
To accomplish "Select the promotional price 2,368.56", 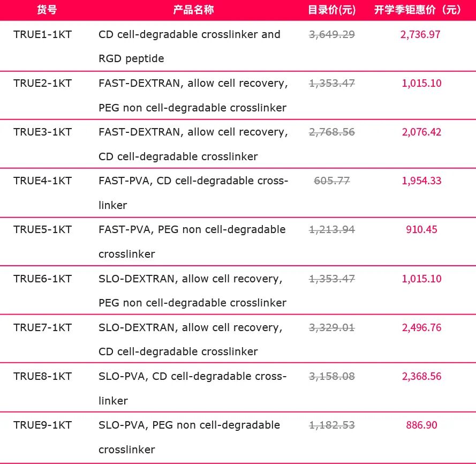I will point(421,376).
